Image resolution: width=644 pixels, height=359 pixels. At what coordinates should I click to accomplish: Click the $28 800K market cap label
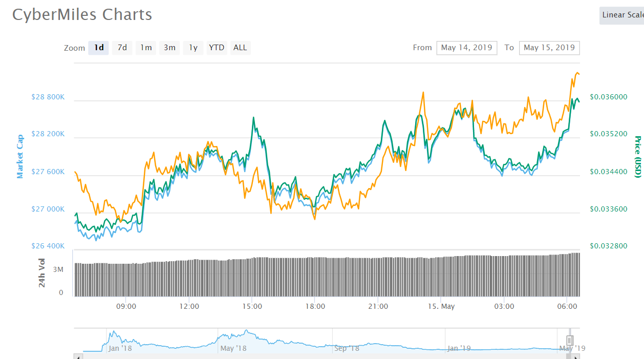(x=48, y=97)
